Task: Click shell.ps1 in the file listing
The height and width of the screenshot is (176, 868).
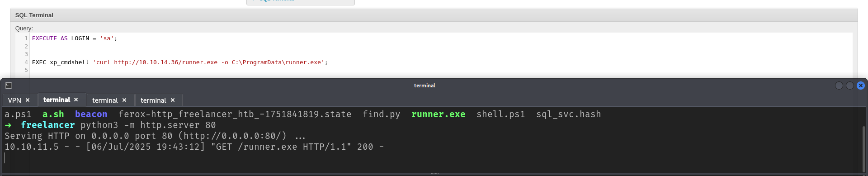Action: click(501, 114)
